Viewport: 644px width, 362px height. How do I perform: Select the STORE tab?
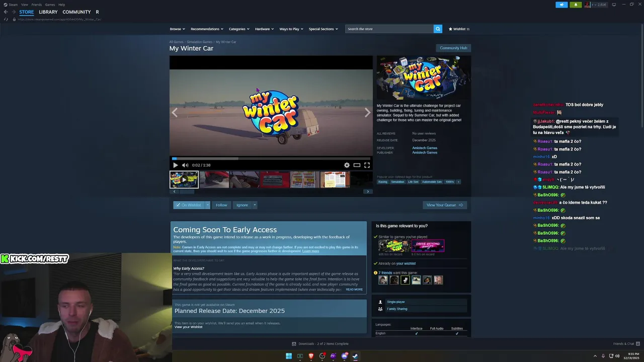tap(27, 12)
